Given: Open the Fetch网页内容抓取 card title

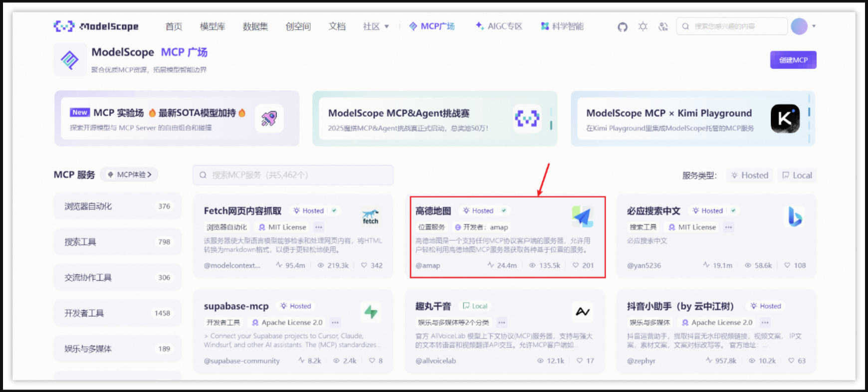Looking at the screenshot, I should point(242,211).
